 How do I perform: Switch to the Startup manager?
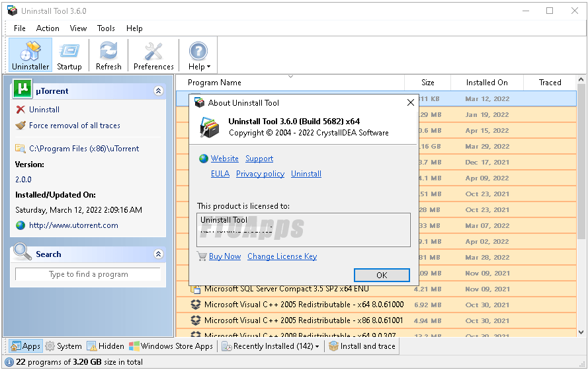click(69, 55)
